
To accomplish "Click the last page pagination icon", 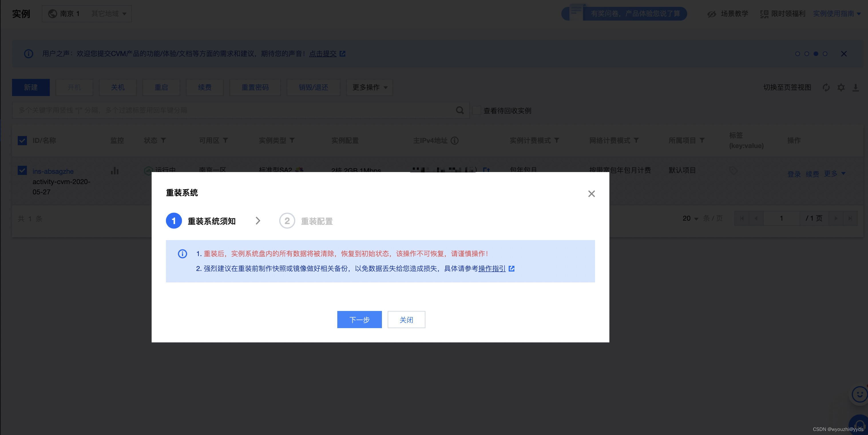I will (850, 218).
